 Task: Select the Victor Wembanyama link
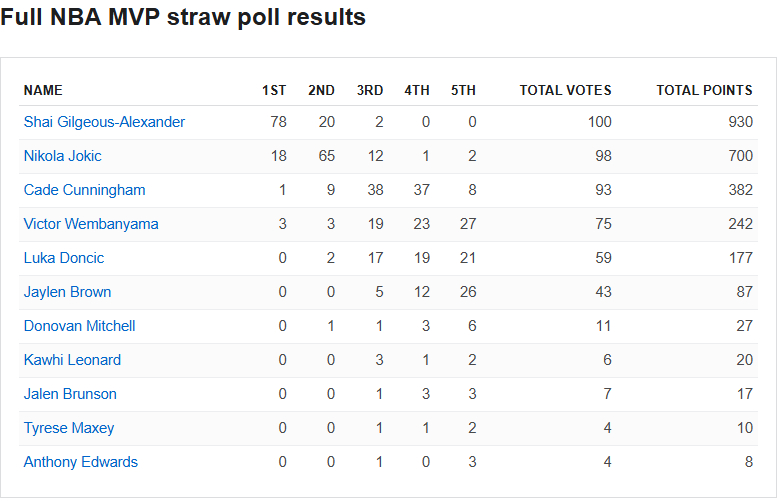point(91,224)
